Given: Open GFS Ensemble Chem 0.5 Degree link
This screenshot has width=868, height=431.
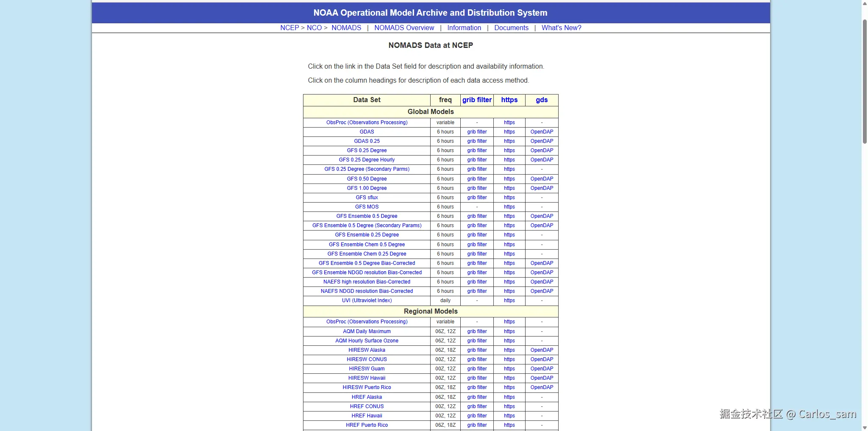Looking at the screenshot, I should point(367,245).
